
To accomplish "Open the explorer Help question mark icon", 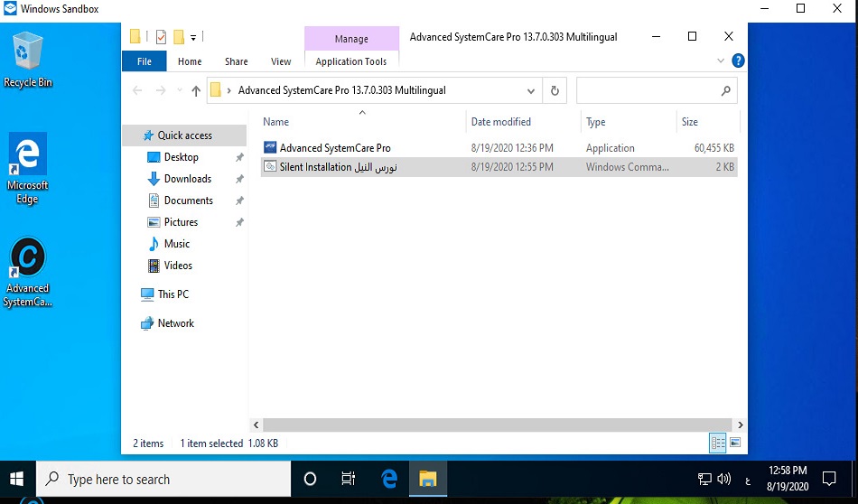I will click(x=738, y=61).
